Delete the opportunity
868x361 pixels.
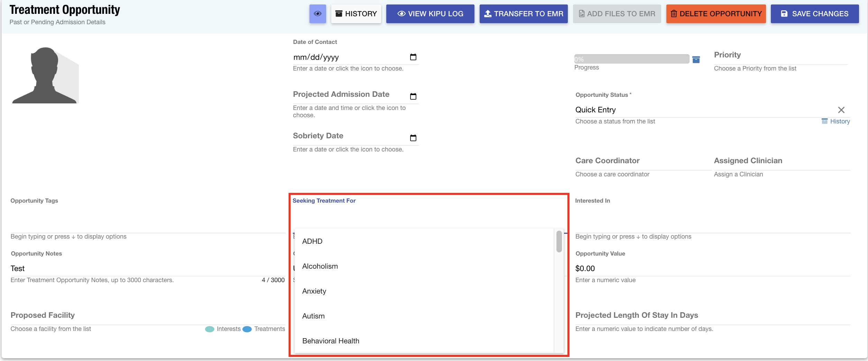[x=715, y=14]
